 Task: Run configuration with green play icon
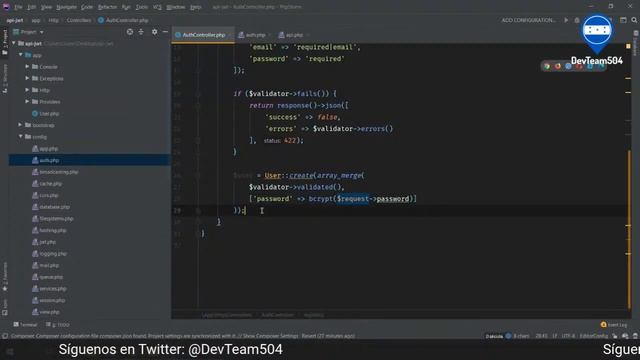tap(566, 20)
